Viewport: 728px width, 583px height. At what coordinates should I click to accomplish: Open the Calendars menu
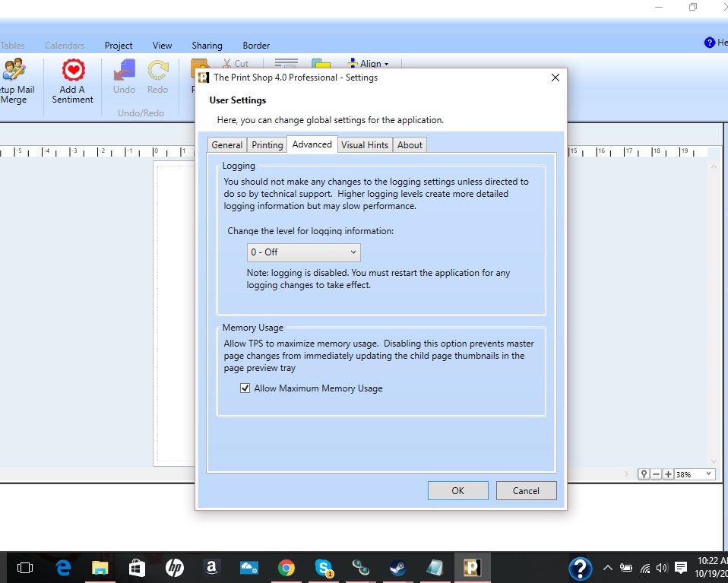[x=65, y=46]
